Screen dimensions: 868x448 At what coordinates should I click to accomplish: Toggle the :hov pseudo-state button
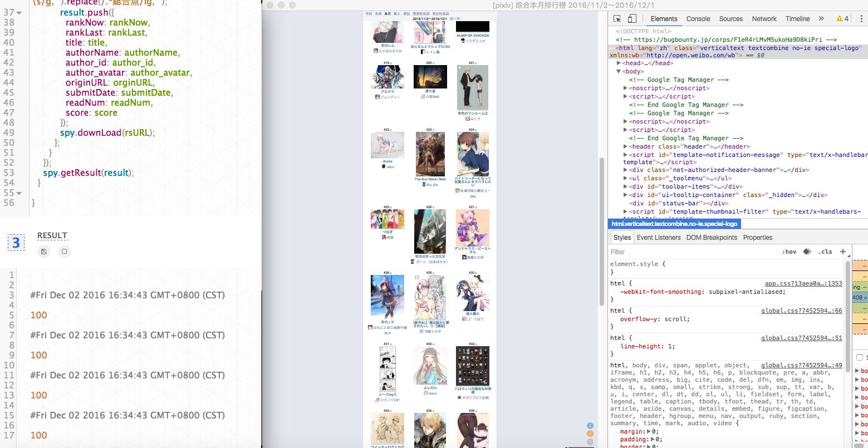pyautogui.click(x=789, y=252)
